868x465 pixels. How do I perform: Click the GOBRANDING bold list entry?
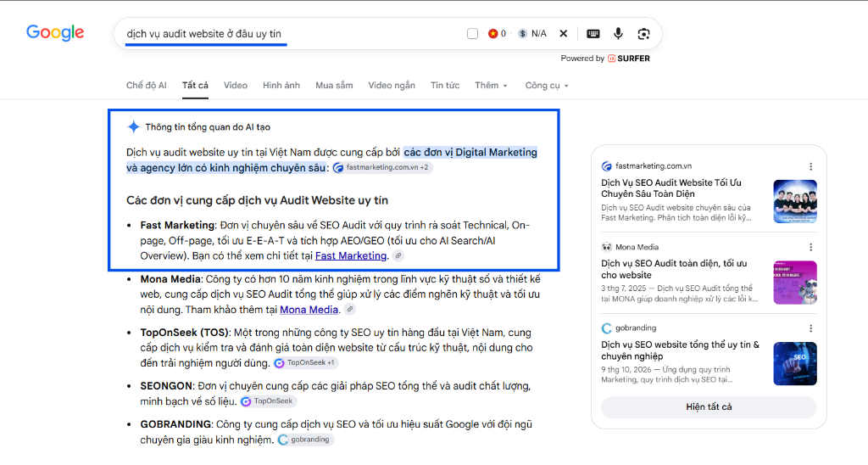(x=175, y=424)
